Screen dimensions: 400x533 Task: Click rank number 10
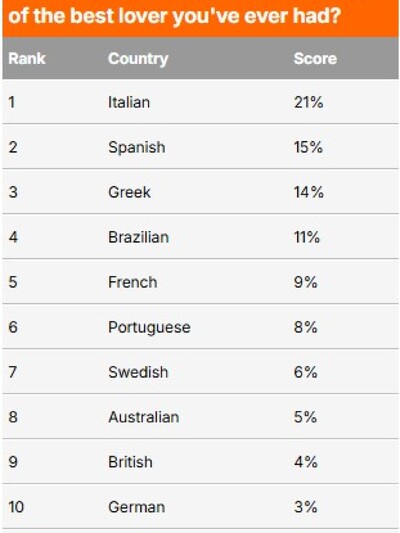(16, 507)
